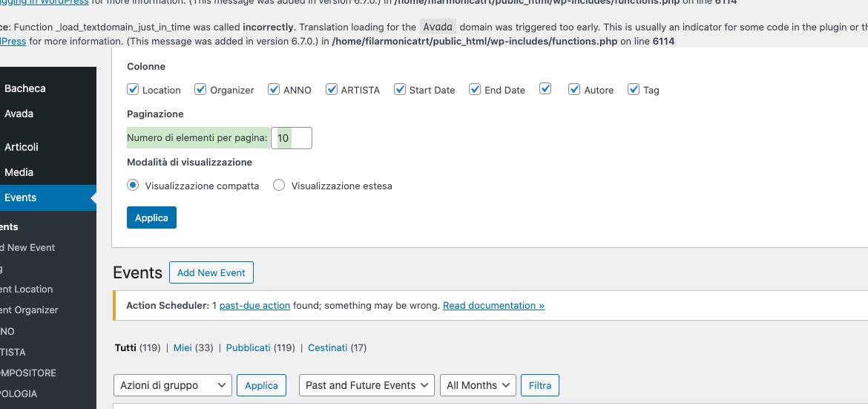Uncheck the Location column checkbox
This screenshot has width=868, height=409.
pos(133,89)
